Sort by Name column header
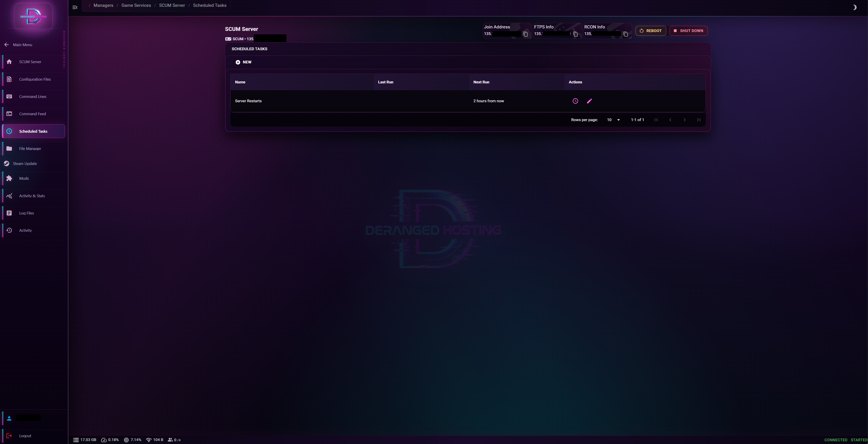868x444 pixels. [240, 82]
